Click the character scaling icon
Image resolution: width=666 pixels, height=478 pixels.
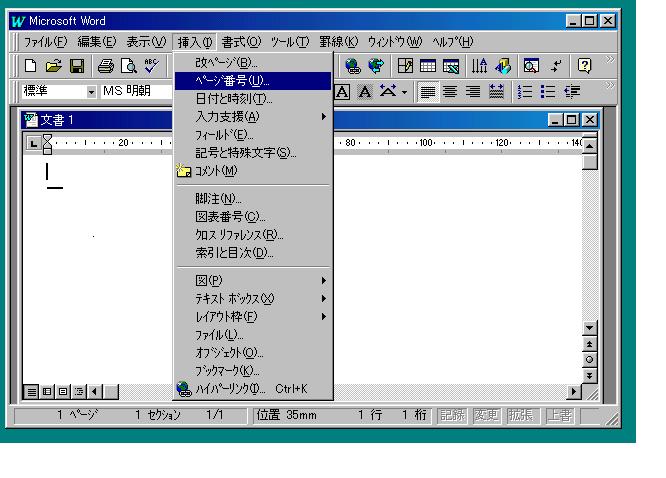click(x=388, y=91)
